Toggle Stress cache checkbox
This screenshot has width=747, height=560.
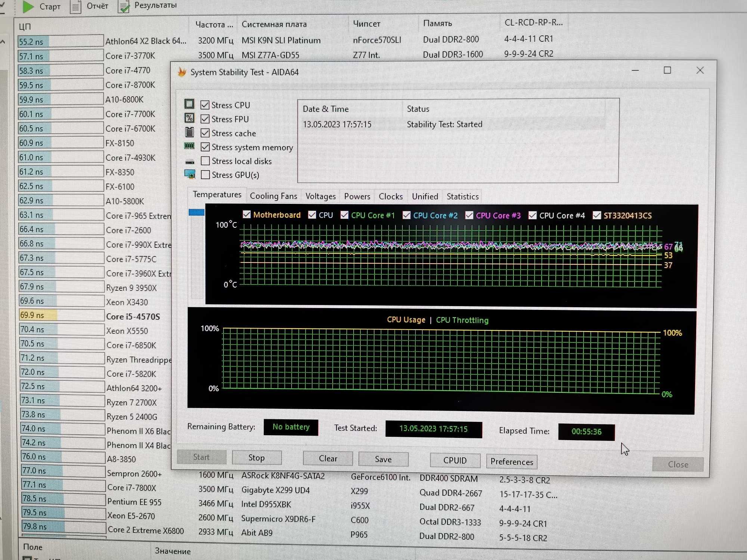click(205, 133)
